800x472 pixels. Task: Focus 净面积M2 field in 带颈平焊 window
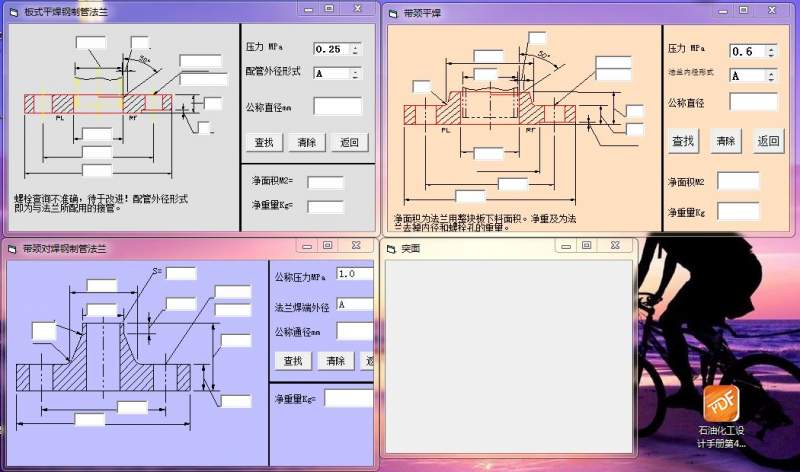738,181
